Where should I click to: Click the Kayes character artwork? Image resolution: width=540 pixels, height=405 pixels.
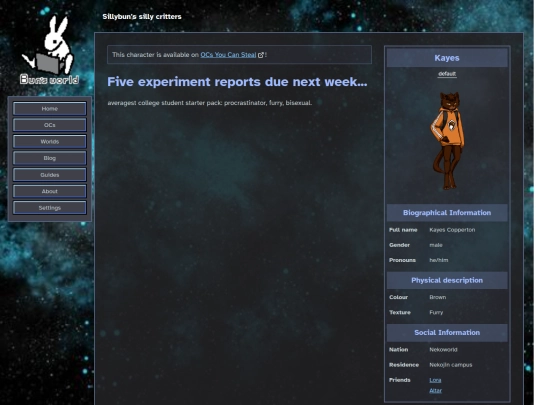pos(447,140)
